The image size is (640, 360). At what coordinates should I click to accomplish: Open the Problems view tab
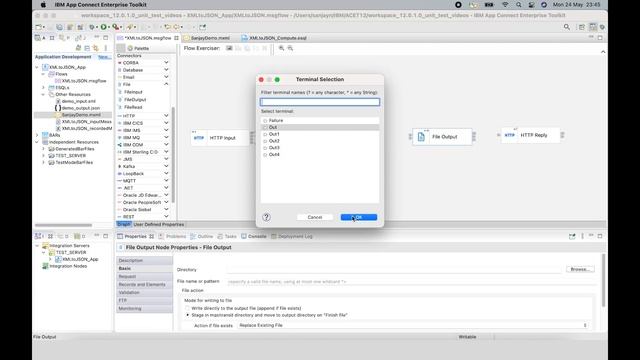173,236
